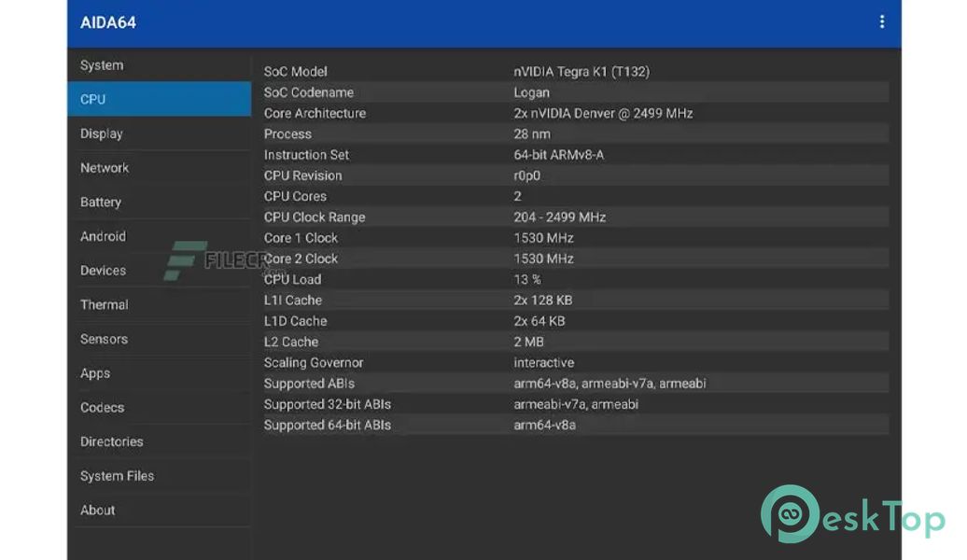Select the Supported 64-bit ABIs label
Image resolution: width=967 pixels, height=560 pixels.
(x=328, y=425)
